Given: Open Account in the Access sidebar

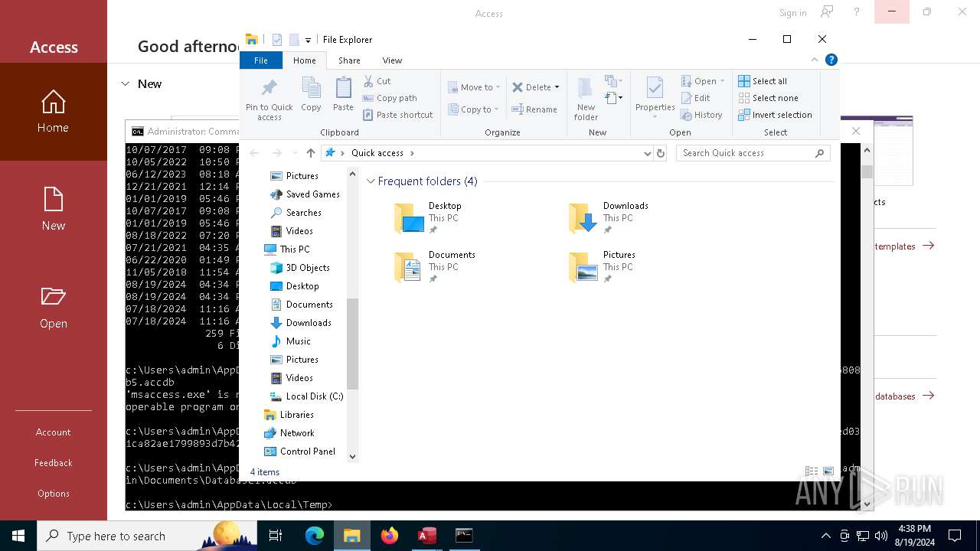Looking at the screenshot, I should (x=54, y=432).
